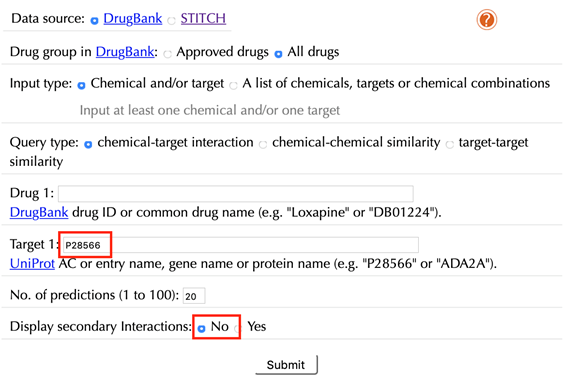Click the Submit button

tap(286, 365)
